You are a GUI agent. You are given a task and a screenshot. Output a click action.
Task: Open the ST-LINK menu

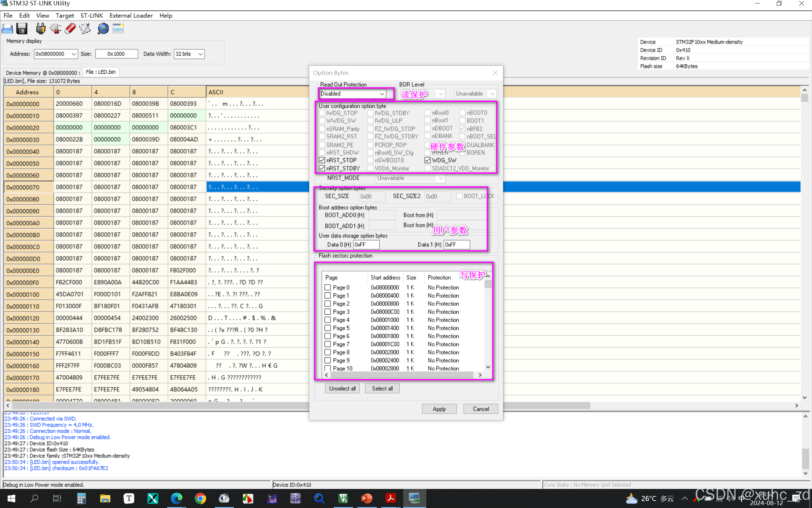pos(92,16)
